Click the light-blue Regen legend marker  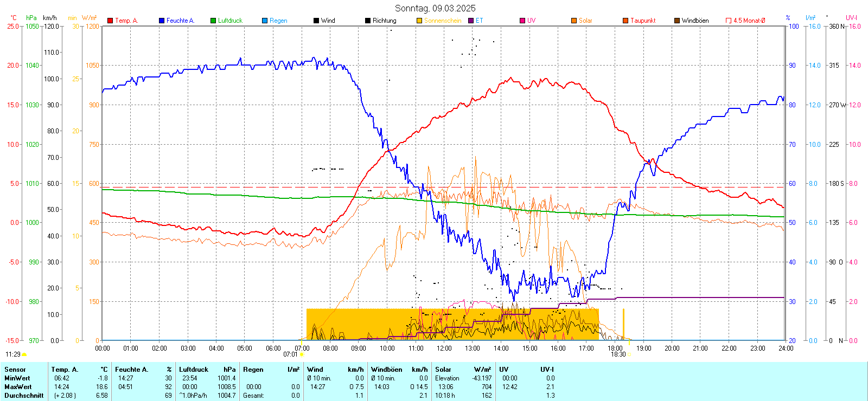click(x=265, y=21)
